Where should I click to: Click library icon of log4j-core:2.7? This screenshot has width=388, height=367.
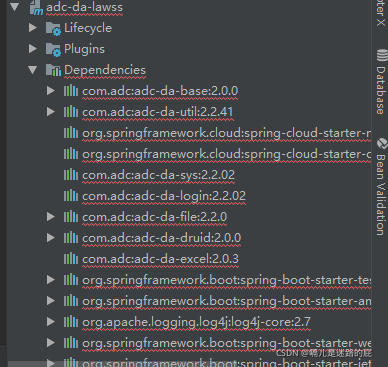point(71,322)
